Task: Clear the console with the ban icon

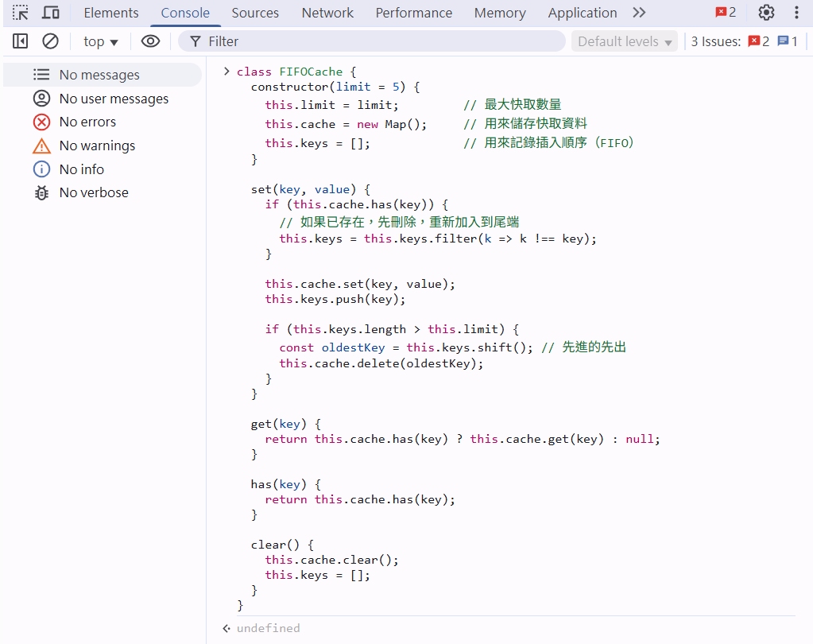Action: (x=50, y=41)
